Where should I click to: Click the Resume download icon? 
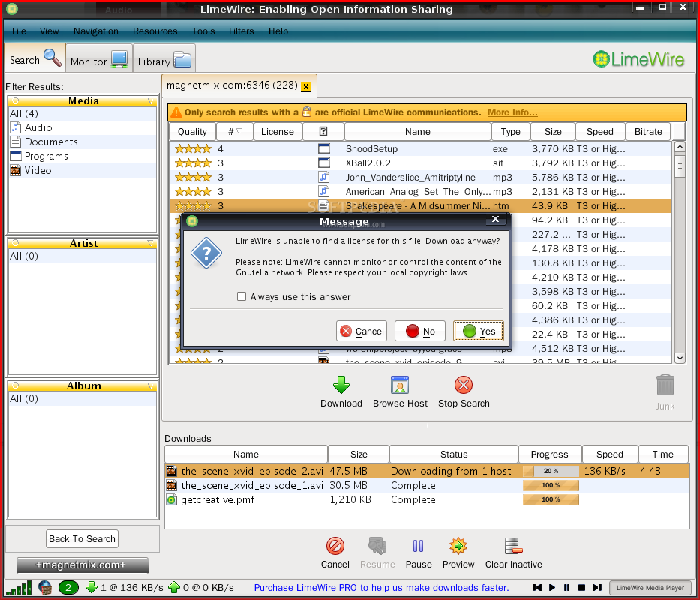point(377,546)
